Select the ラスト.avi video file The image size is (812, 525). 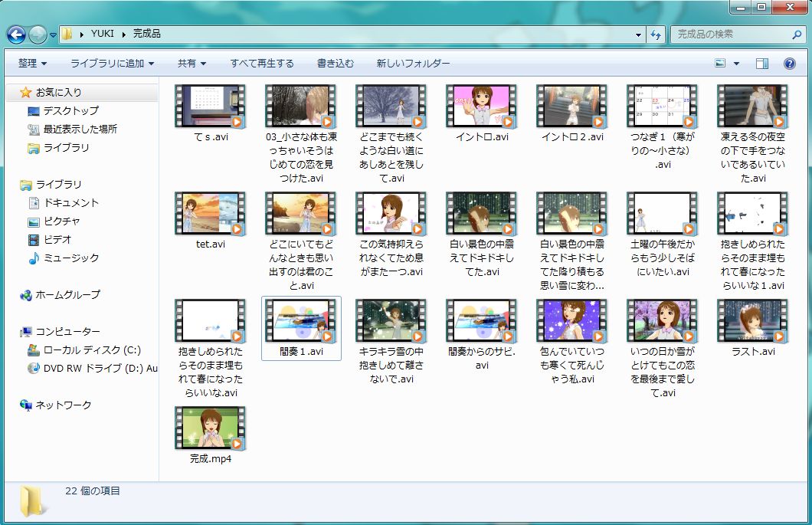pos(752,329)
